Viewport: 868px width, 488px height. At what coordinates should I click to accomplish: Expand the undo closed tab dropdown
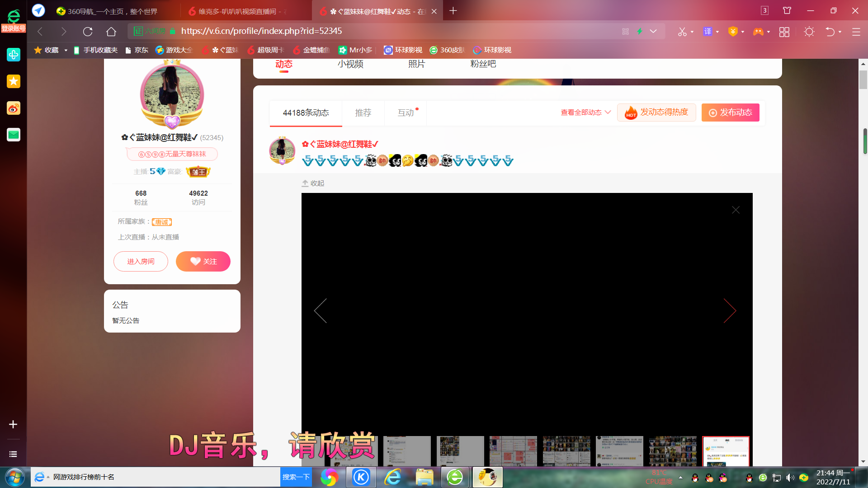[x=840, y=32]
